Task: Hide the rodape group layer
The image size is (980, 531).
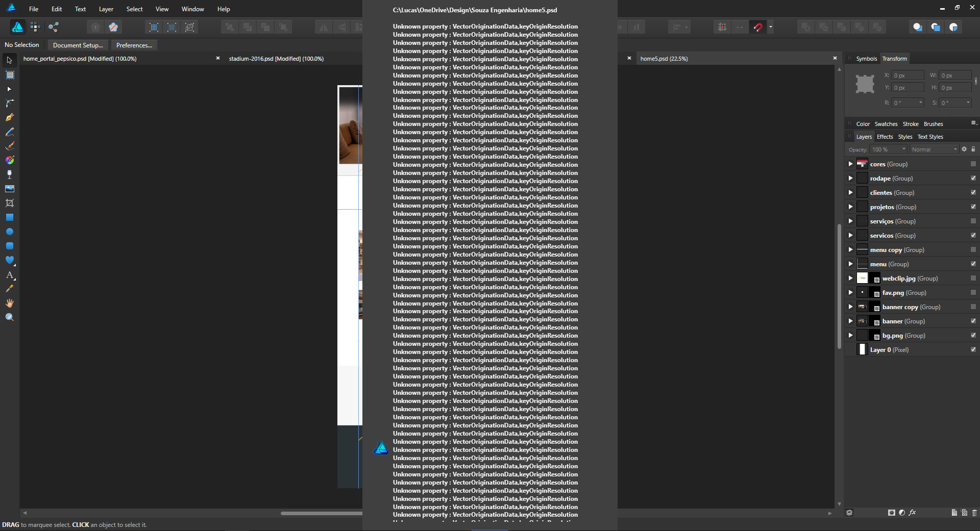Action: pyautogui.click(x=973, y=179)
